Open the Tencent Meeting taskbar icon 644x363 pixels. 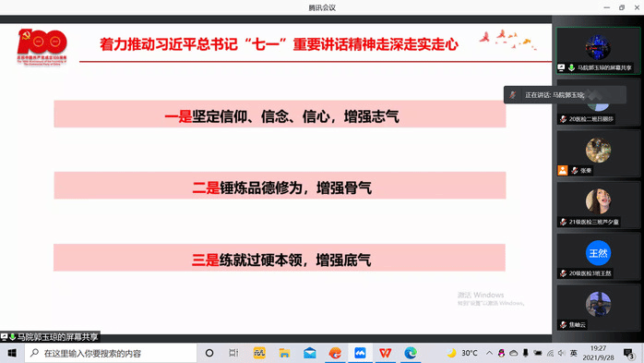pos(360,353)
